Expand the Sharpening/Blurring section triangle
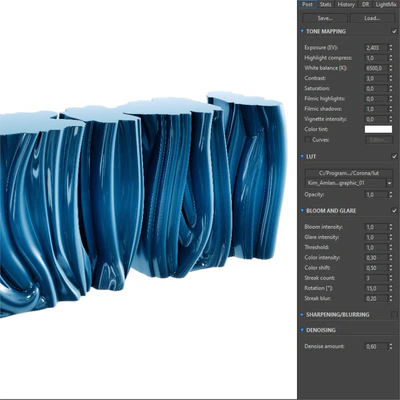The image size is (400, 400). [x=302, y=314]
